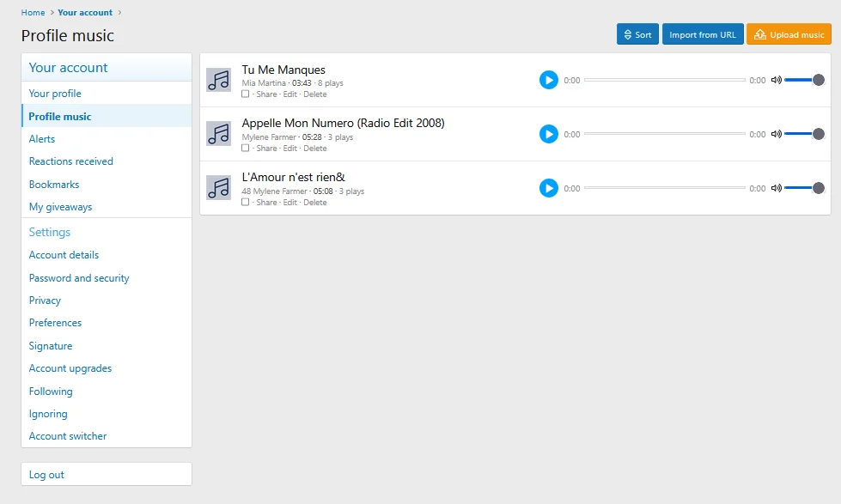Click the Upload music button

[x=789, y=34]
